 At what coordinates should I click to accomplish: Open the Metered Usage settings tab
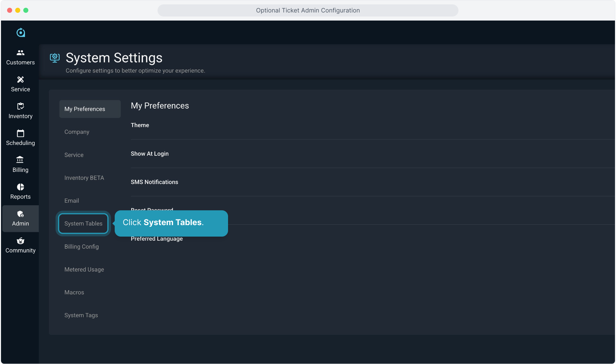point(84,270)
